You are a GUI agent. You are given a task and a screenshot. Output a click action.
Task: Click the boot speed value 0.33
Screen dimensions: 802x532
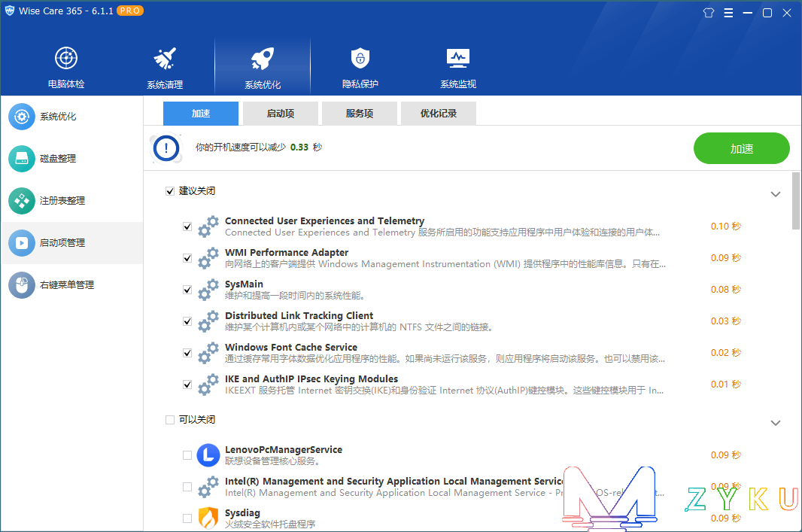click(299, 147)
